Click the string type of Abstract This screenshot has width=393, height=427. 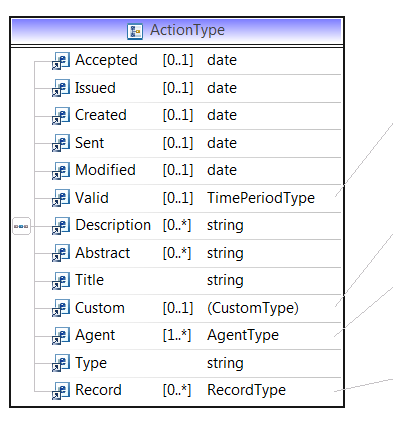tap(225, 253)
